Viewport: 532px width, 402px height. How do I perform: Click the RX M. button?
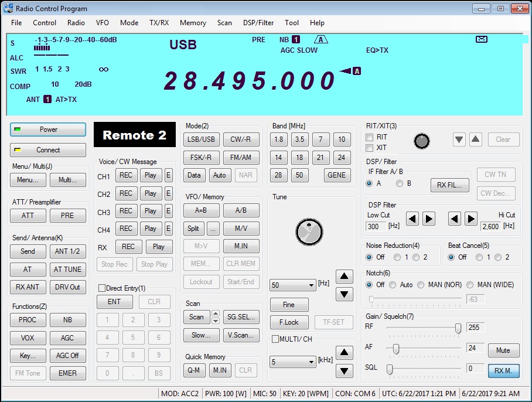pos(503,371)
